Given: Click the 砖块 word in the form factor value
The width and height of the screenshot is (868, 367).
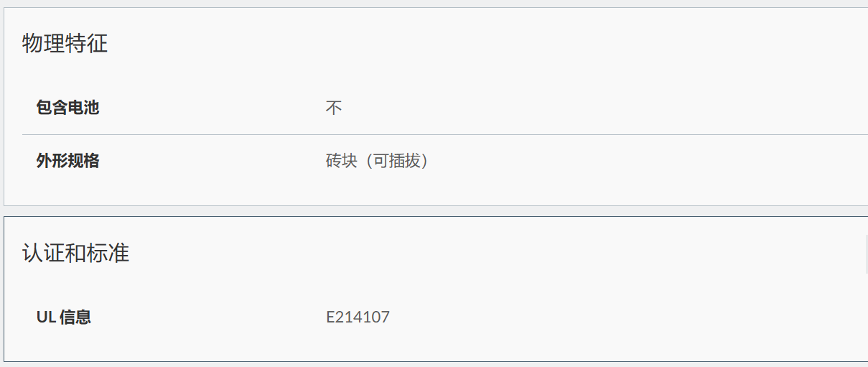Looking at the screenshot, I should [341, 161].
